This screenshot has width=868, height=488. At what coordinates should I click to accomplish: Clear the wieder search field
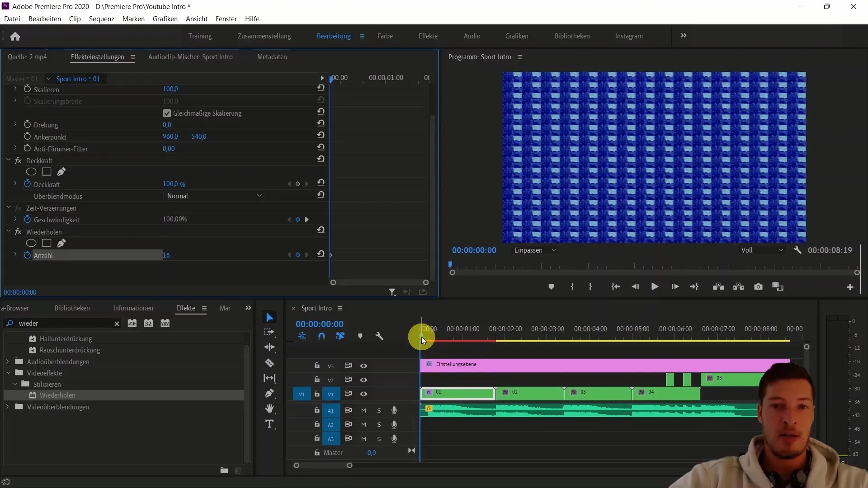click(117, 324)
